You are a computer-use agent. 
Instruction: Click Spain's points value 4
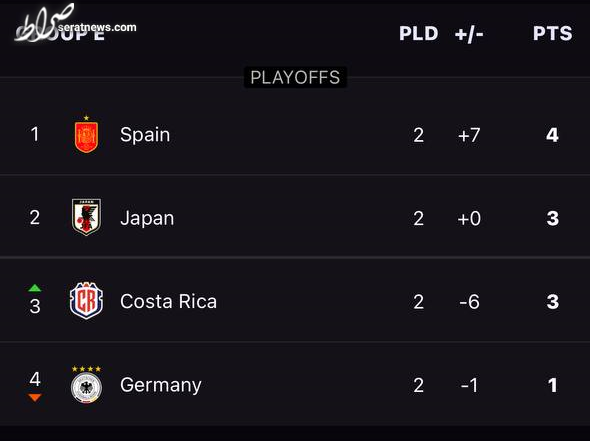pos(552,135)
